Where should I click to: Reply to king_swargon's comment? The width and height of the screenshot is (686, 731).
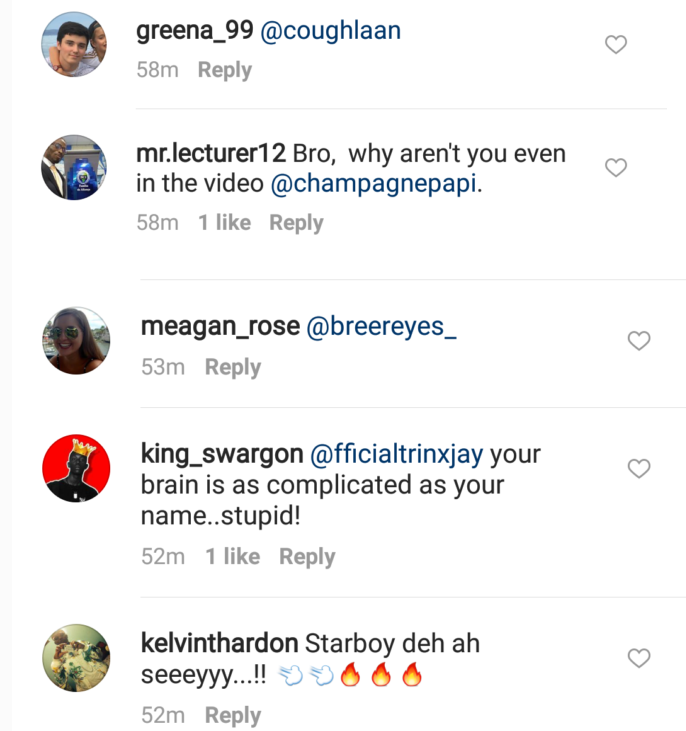(307, 557)
